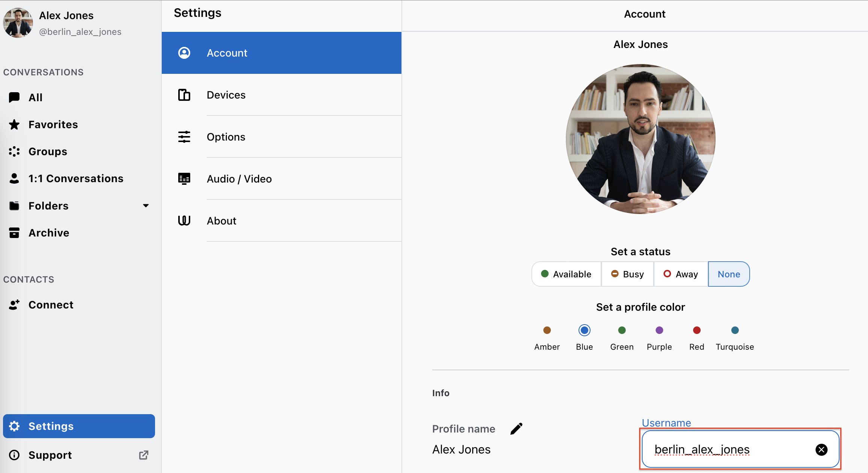This screenshot has height=473, width=868.
Task: Show All conversations
Action: click(79, 97)
